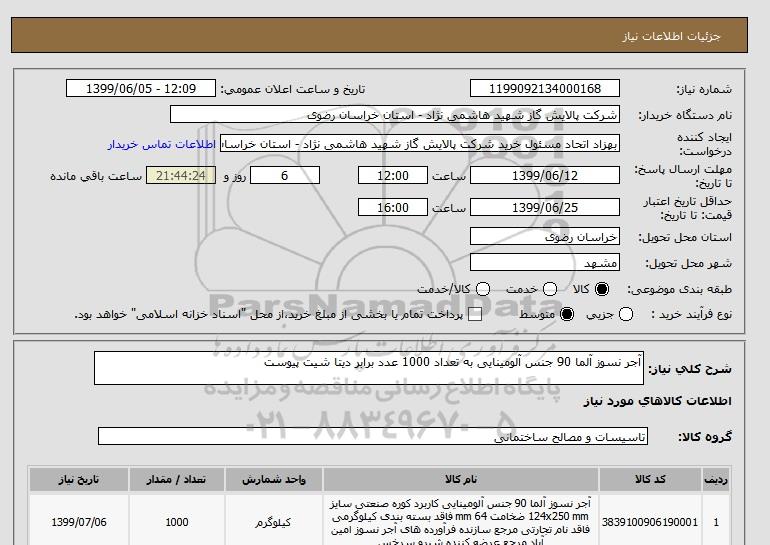Click the goods group field تاسیسات و مصالح ساختمانی

click(x=373, y=436)
